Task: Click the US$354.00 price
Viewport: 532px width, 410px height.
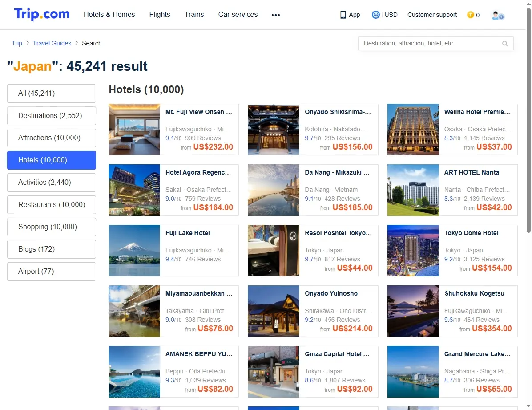Action: click(492, 328)
